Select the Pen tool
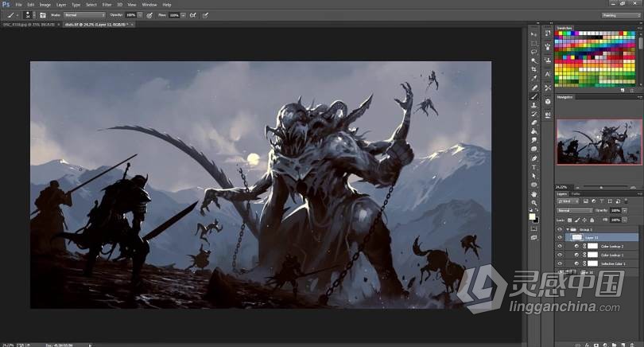Screen dimensions: 644x347 pos(534,158)
